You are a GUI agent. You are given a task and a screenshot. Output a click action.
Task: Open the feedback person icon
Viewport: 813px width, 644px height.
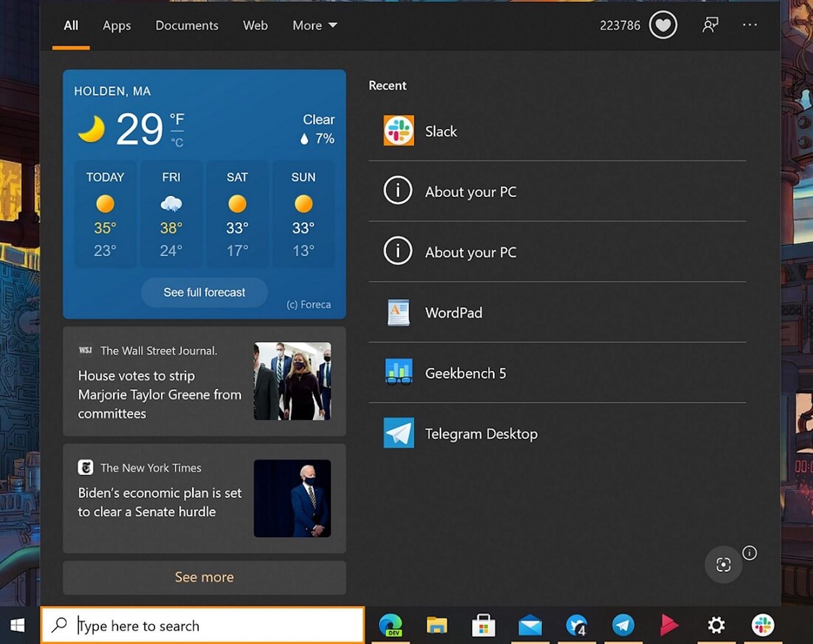pos(710,25)
